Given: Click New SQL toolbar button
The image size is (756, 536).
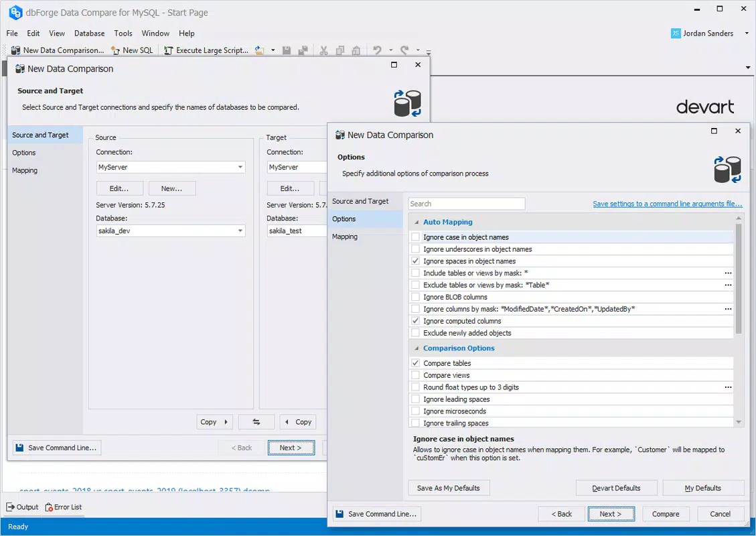Looking at the screenshot, I should click(132, 50).
